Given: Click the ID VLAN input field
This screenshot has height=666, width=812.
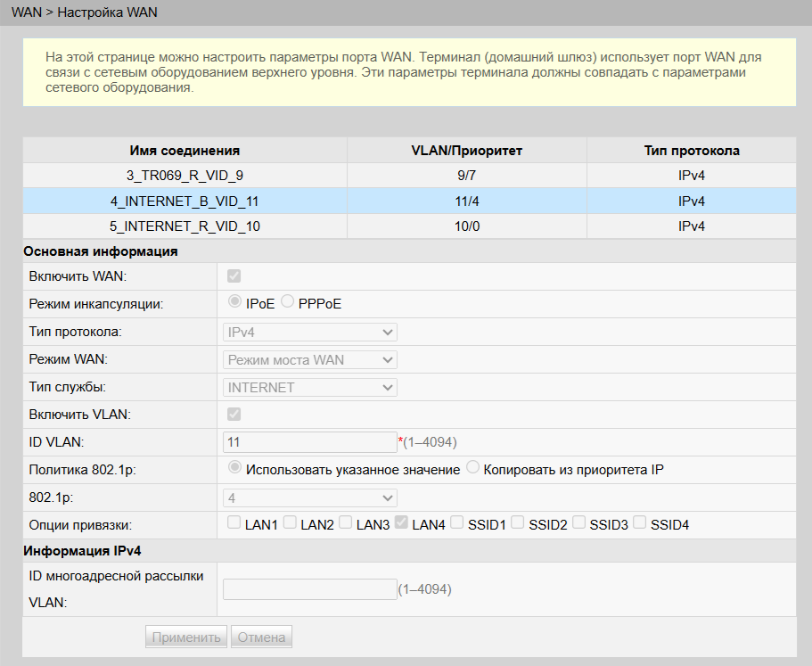Looking at the screenshot, I should point(309,442).
